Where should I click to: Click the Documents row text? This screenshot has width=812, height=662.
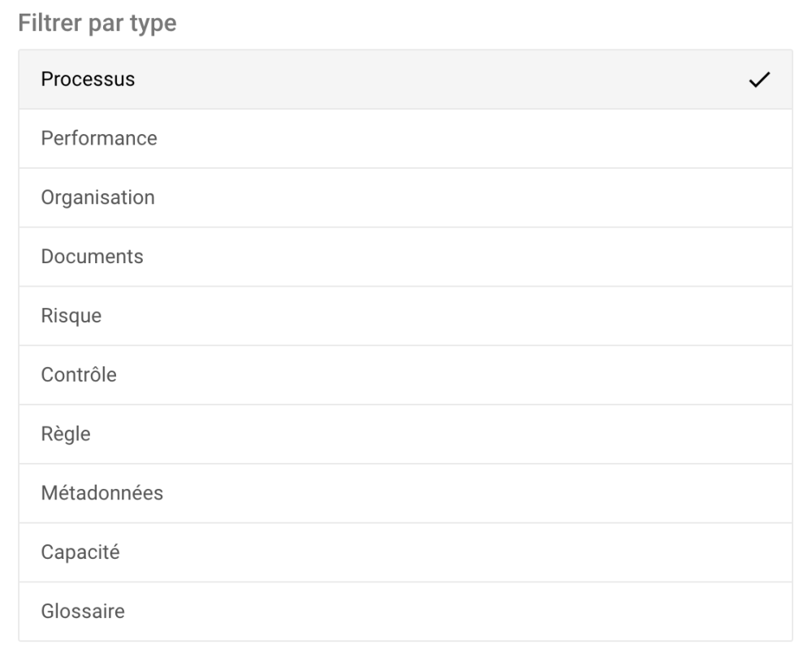[92, 257]
